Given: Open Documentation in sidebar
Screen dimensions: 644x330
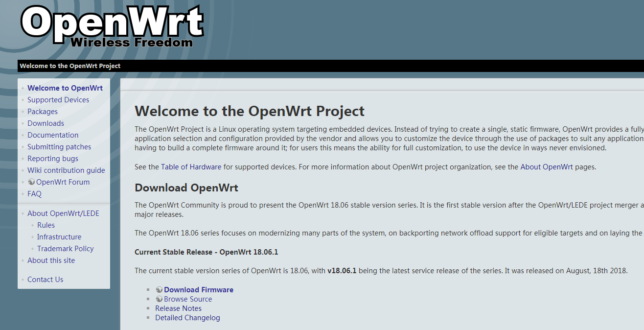Looking at the screenshot, I should (x=53, y=135).
